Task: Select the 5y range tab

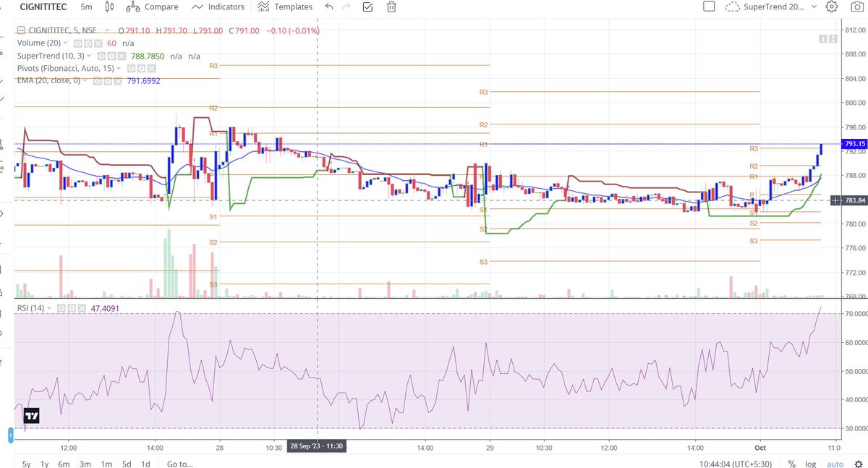Action: point(25,464)
